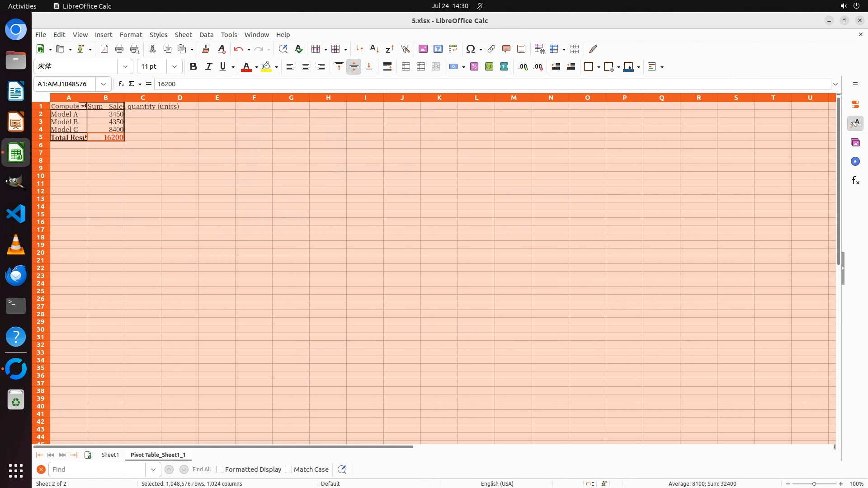Click into the Find text field
Viewport: 868px width, 488px height.
pyautogui.click(x=97, y=469)
